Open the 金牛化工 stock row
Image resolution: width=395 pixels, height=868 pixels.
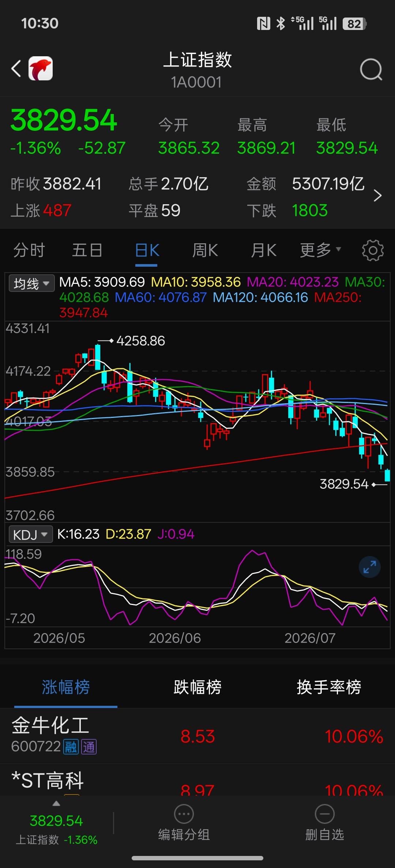197,736
